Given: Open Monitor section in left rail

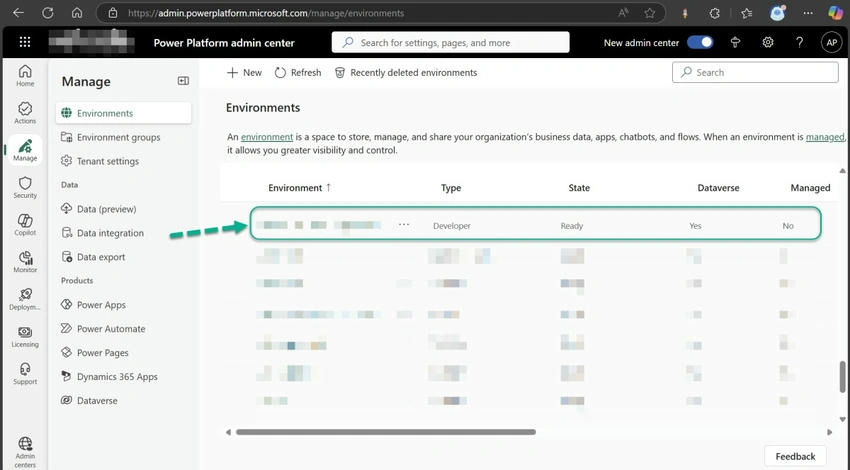Looking at the screenshot, I should tap(25, 262).
